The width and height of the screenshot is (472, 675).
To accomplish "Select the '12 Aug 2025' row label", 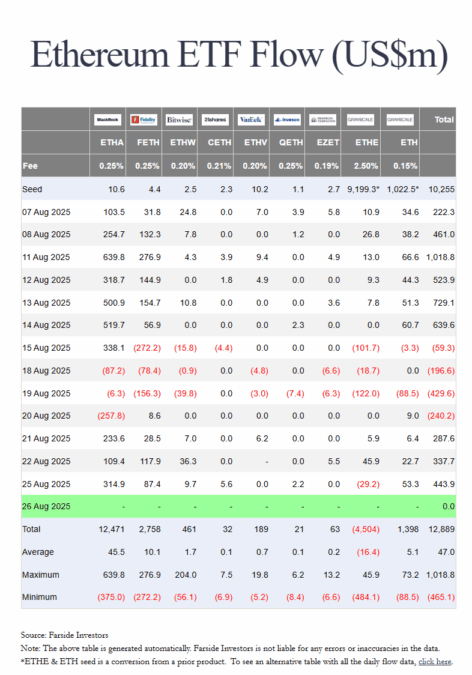I will 46,280.
